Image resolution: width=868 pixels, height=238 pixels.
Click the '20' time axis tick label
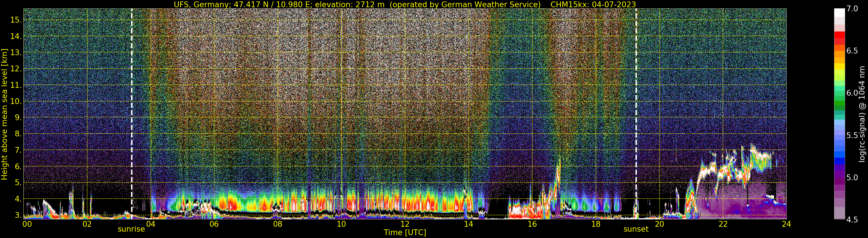659,224
